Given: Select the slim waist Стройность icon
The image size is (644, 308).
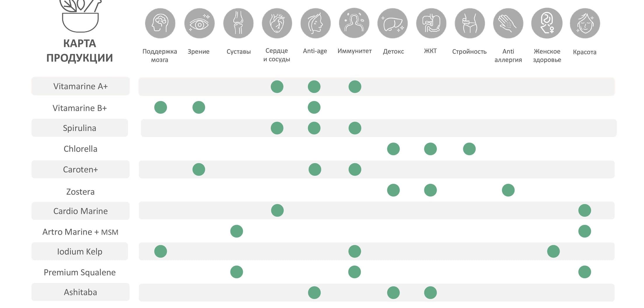Looking at the screenshot, I should (470, 23).
